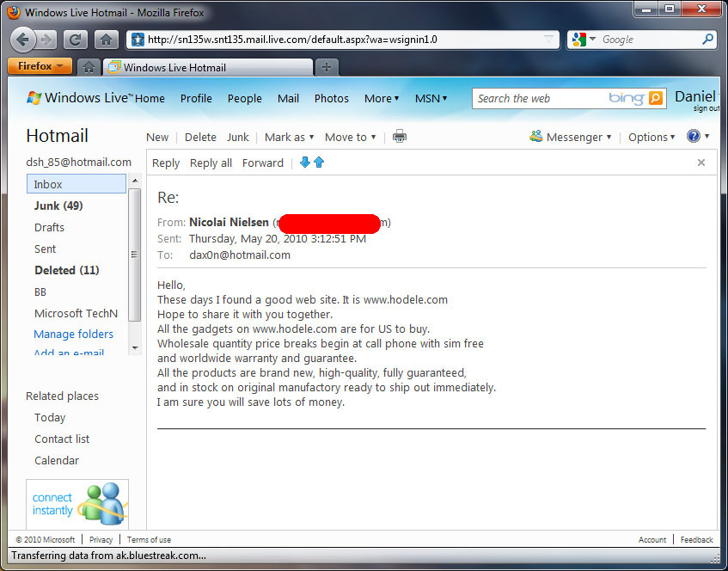Click the print message icon
The height and width of the screenshot is (571, 728).
(x=400, y=137)
